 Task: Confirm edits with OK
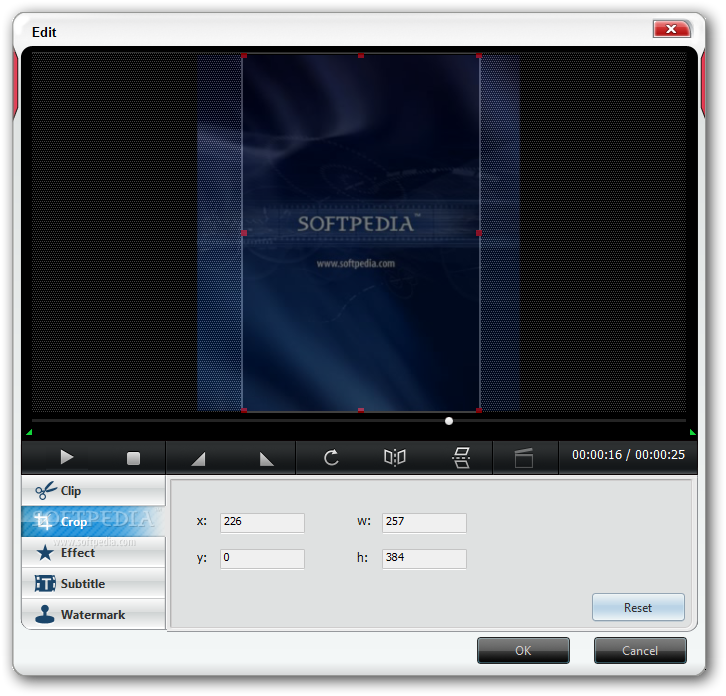pos(523,651)
